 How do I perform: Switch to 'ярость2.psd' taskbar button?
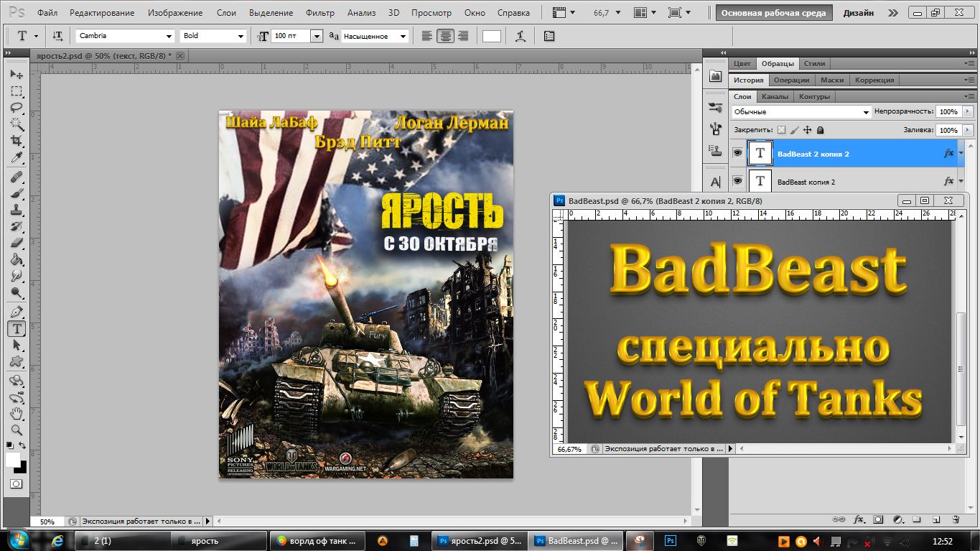coord(480,540)
